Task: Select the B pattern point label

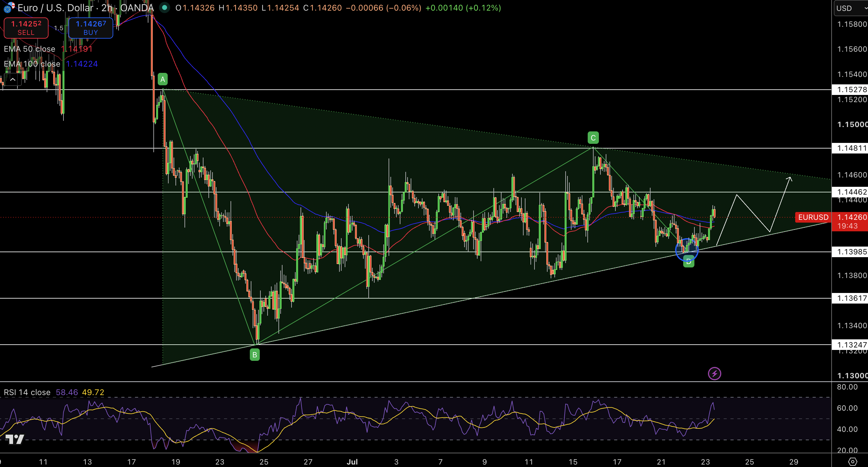Action: click(255, 355)
